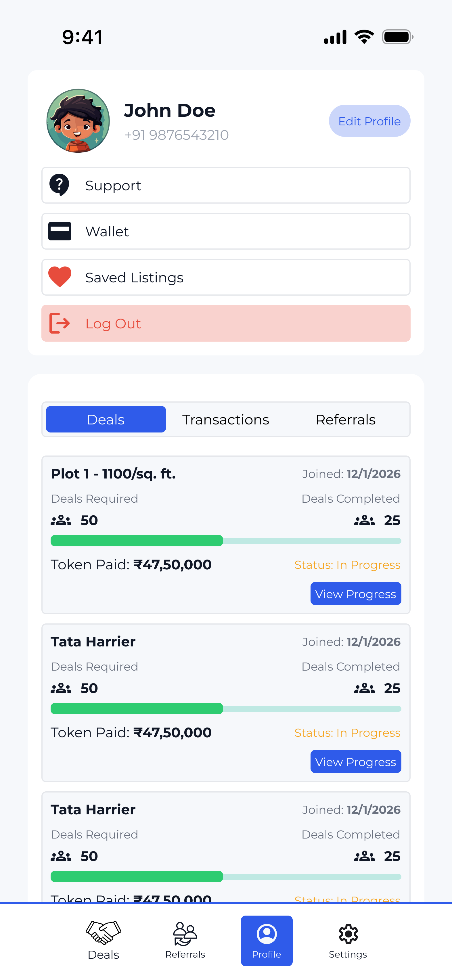
Task: Tap the phone number under John Doe
Action: [x=176, y=135]
